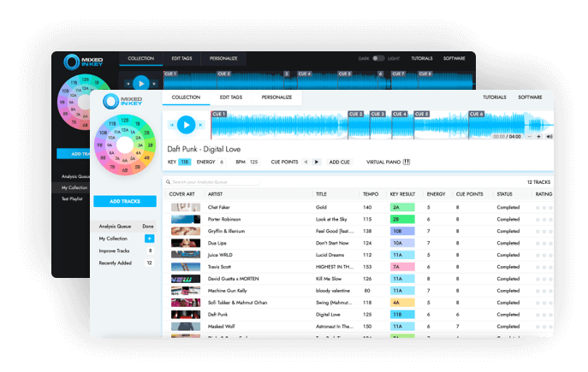
Task: Sort by the Energy column header
Action: (437, 194)
